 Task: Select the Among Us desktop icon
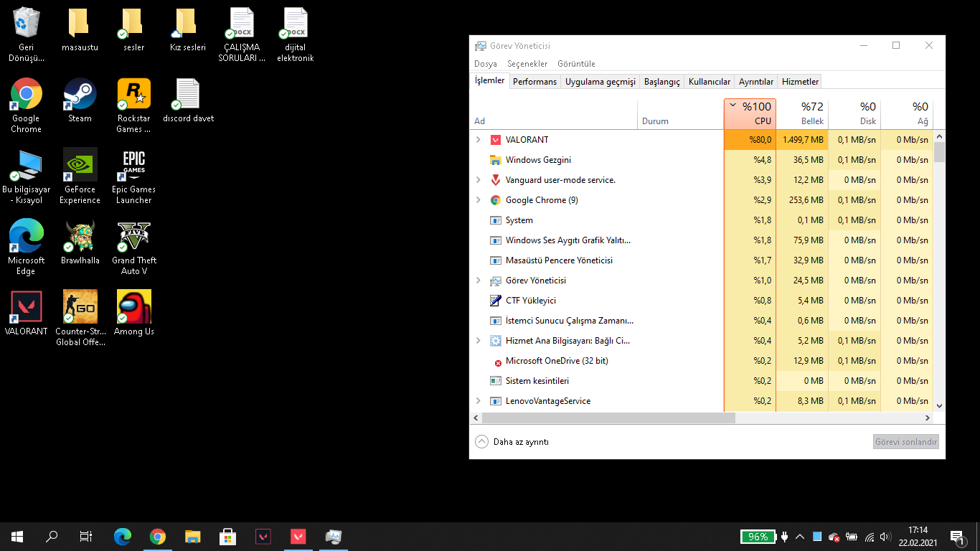pos(134,314)
